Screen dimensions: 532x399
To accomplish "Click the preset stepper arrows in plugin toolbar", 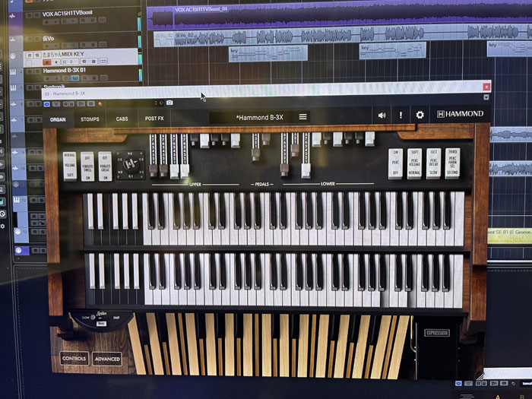I will click(x=156, y=103).
